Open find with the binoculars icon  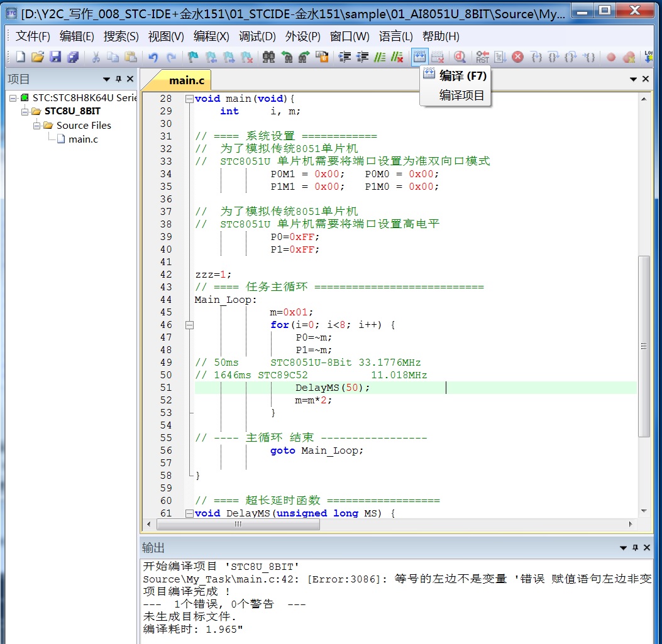click(268, 57)
